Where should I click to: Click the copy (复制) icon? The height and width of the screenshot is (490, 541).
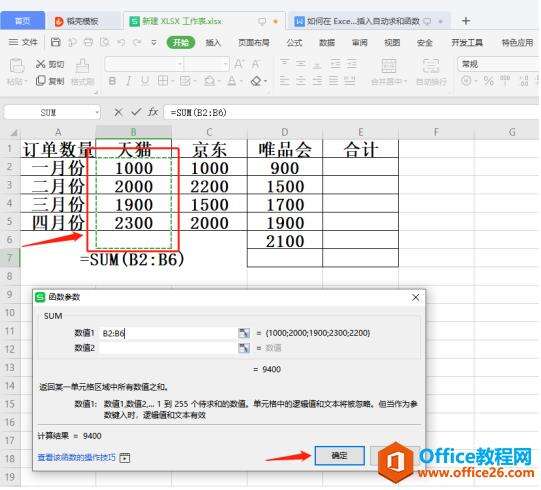(x=40, y=81)
